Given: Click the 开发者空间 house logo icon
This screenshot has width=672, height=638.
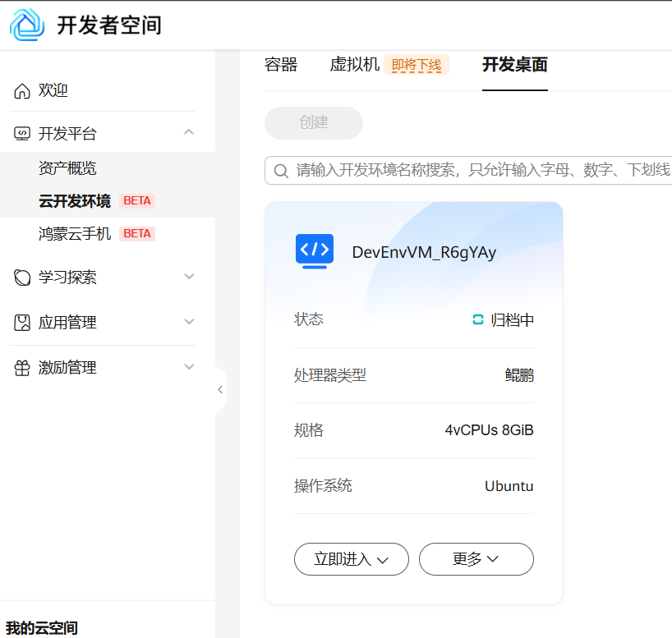Looking at the screenshot, I should point(27,25).
